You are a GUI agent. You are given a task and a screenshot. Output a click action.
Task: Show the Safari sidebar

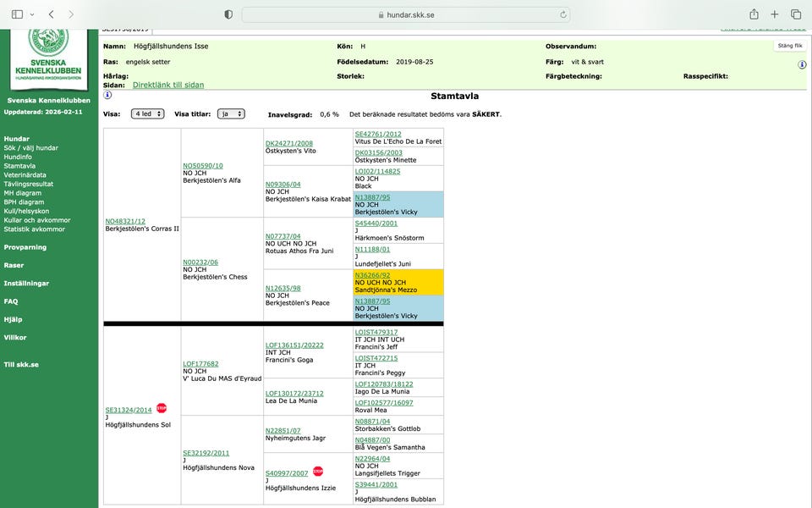(17, 14)
